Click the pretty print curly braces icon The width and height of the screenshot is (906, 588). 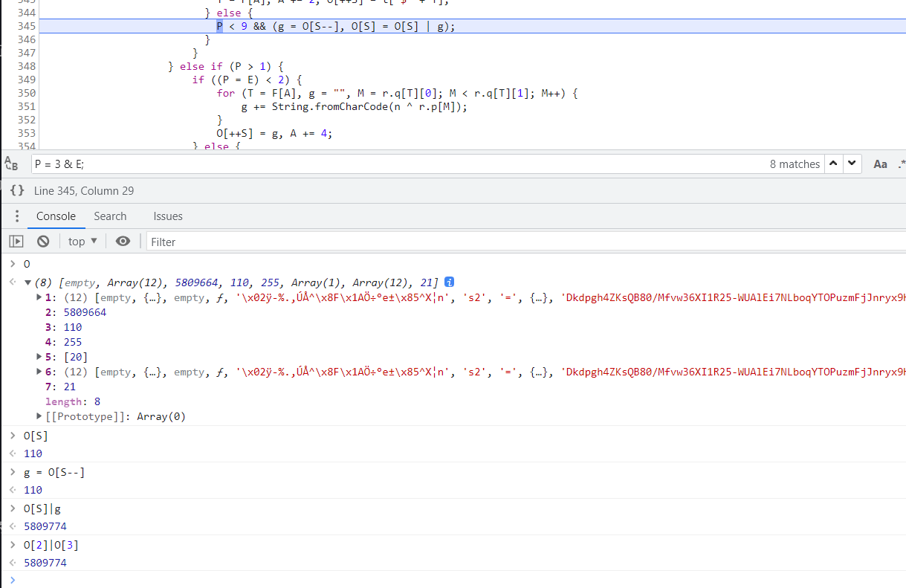tap(17, 191)
